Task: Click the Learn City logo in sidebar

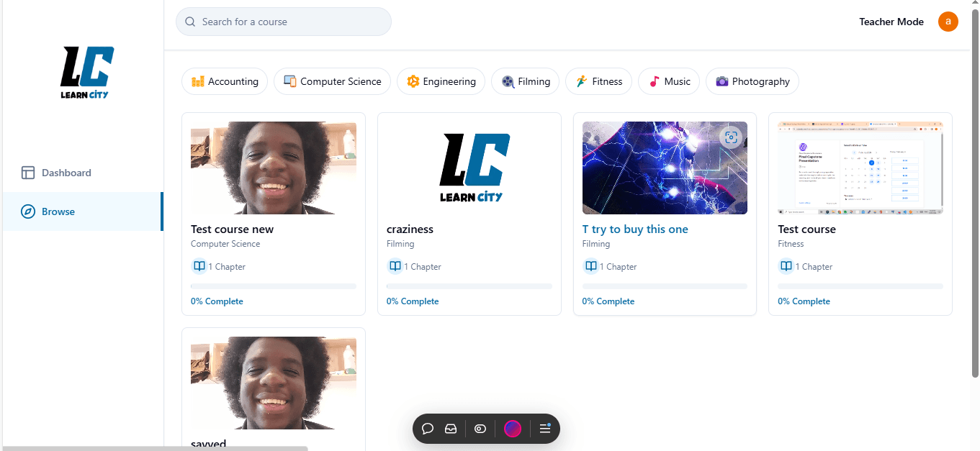Action: [87, 73]
